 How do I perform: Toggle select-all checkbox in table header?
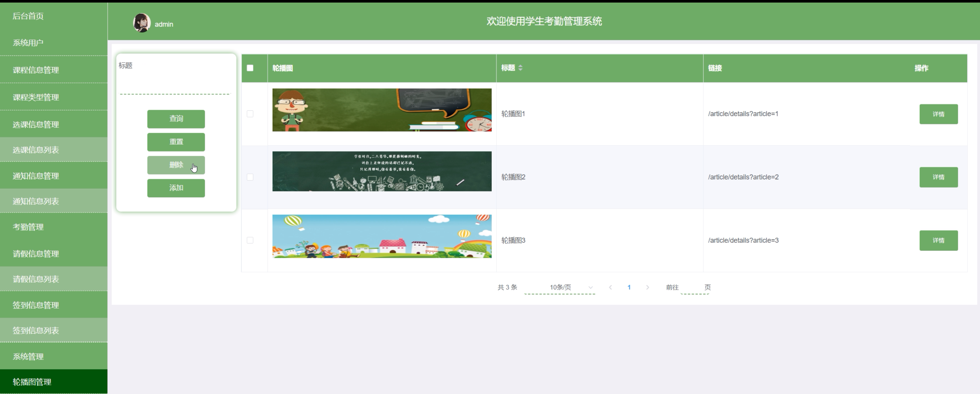click(x=250, y=68)
